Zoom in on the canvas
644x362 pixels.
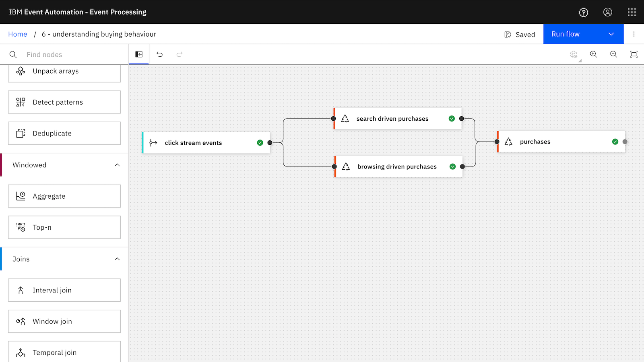click(593, 54)
